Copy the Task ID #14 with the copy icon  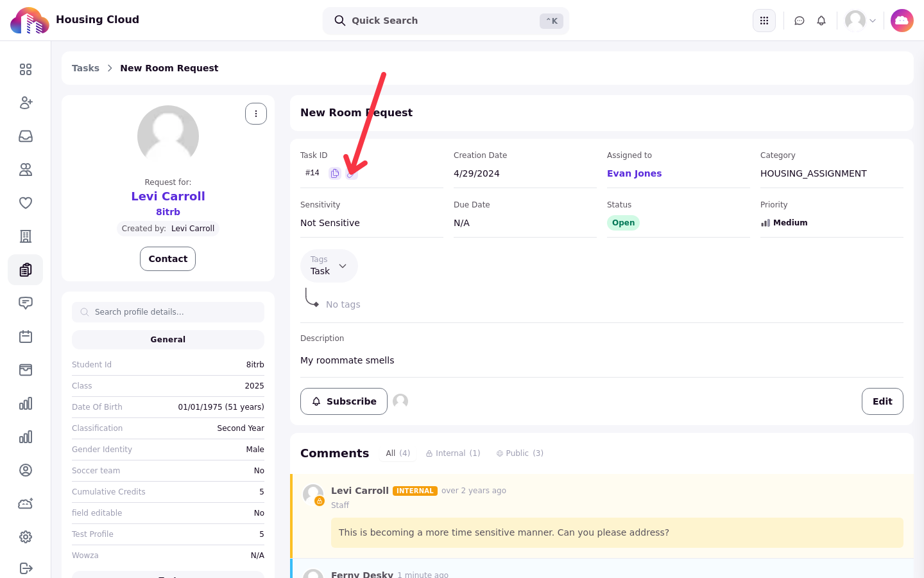point(334,173)
